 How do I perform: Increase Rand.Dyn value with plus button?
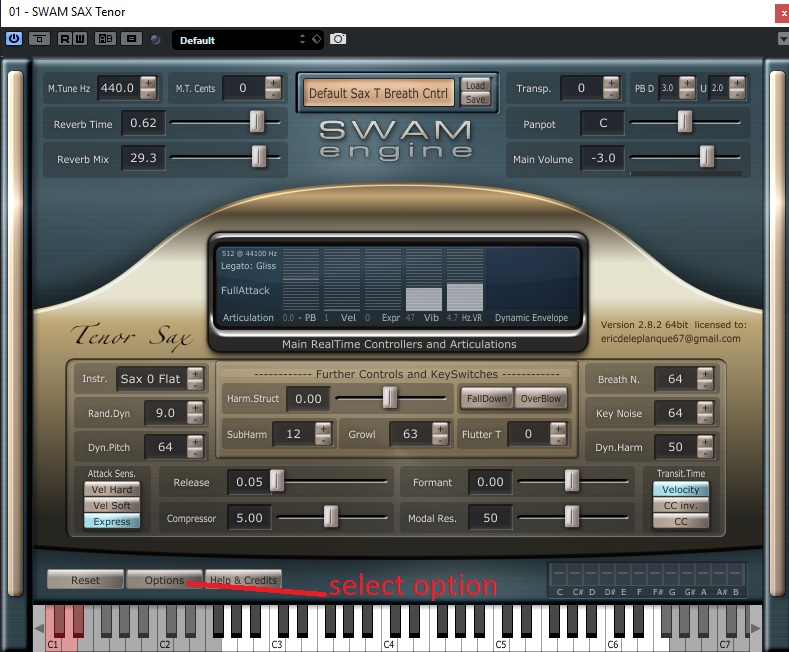click(x=195, y=408)
